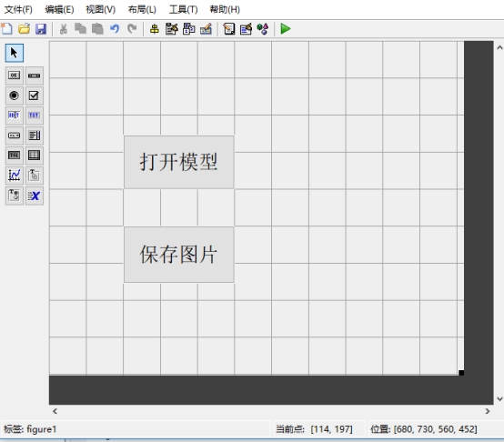
Task: Click the vertical scrollbar up arrow
Action: pyautogui.click(x=499, y=48)
